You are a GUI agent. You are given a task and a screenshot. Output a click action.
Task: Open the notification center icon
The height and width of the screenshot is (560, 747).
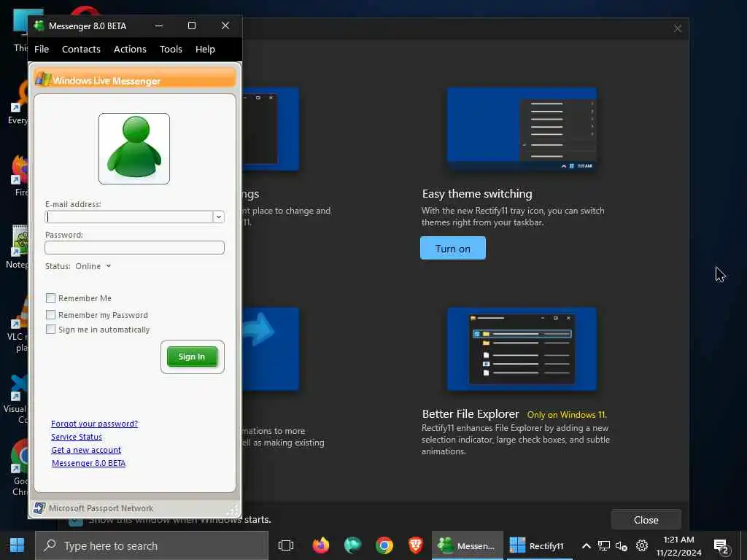click(721, 546)
